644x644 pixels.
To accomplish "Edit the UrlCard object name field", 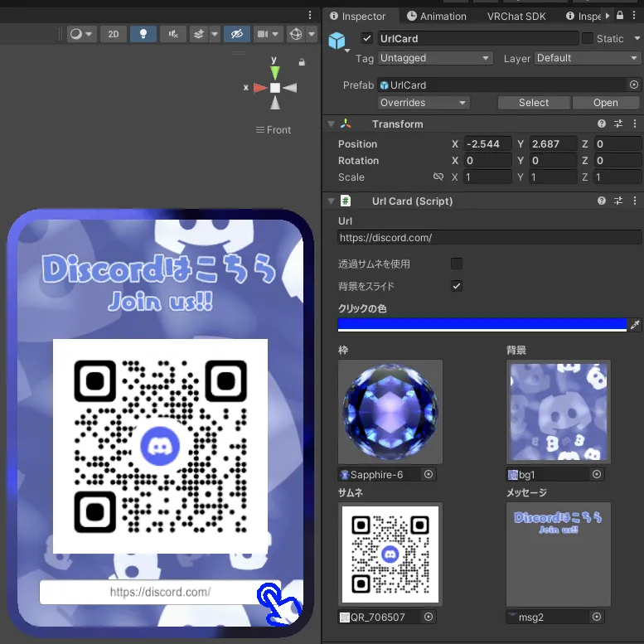I will (x=478, y=39).
